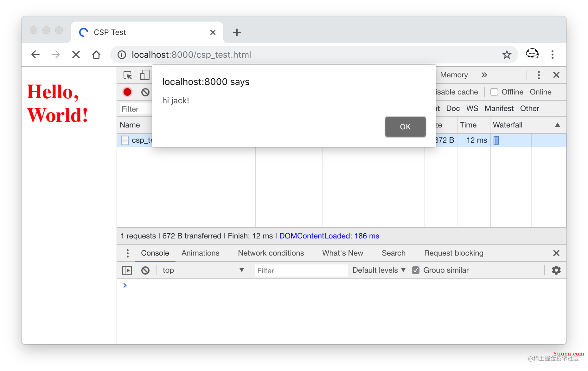Clear the network log
588x371 pixels.
click(x=145, y=92)
